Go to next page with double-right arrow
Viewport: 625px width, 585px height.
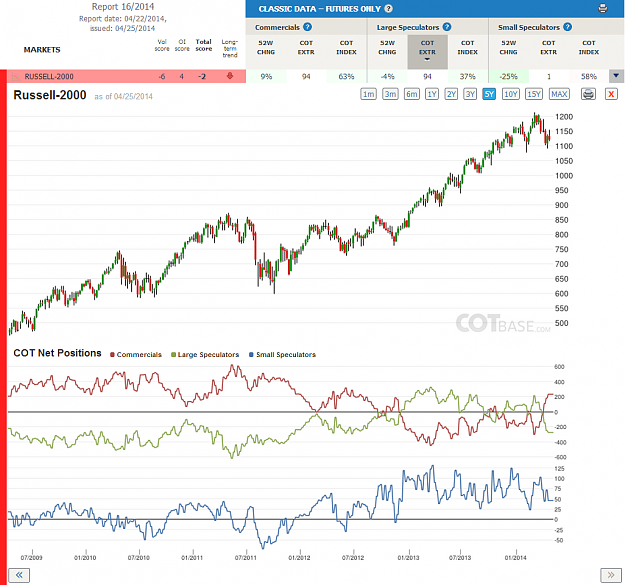pos(611,575)
